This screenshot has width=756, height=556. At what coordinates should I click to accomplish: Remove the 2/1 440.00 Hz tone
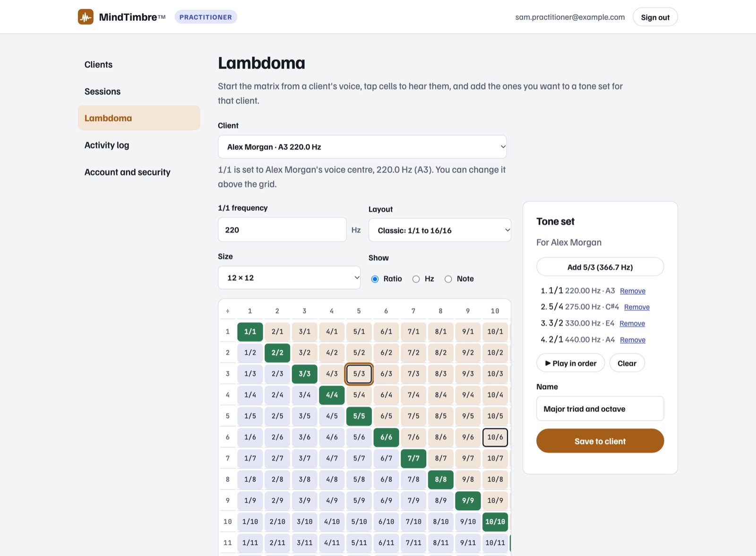pyautogui.click(x=633, y=340)
